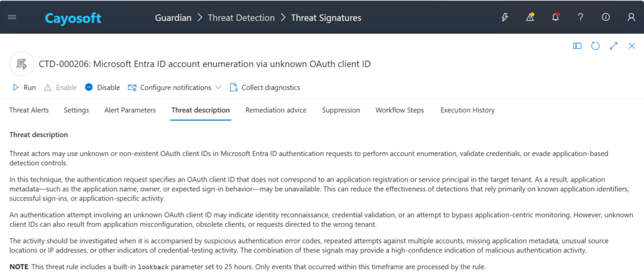Screen dimensions: 644x279
Task: Click the question mark help icon
Action: click(x=580, y=18)
